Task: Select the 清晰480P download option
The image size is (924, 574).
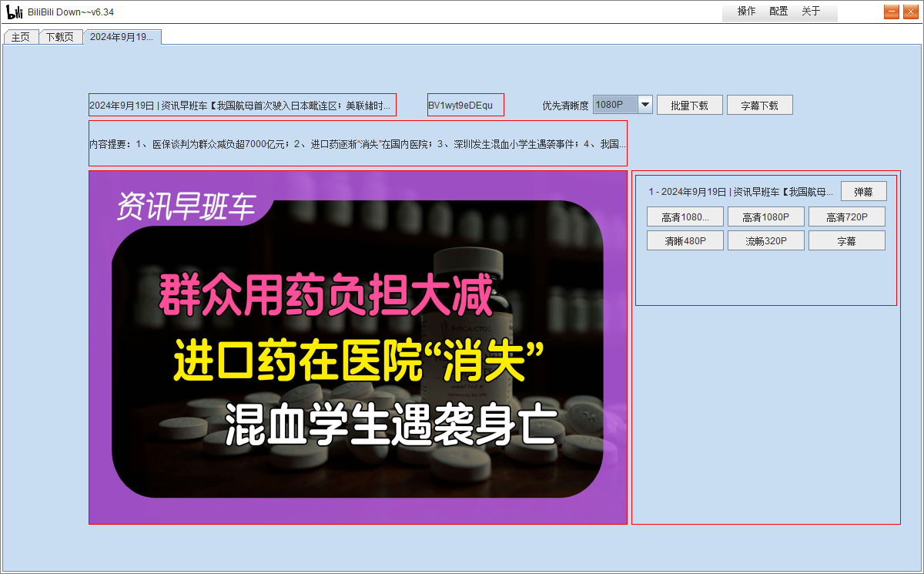Action: pos(685,240)
